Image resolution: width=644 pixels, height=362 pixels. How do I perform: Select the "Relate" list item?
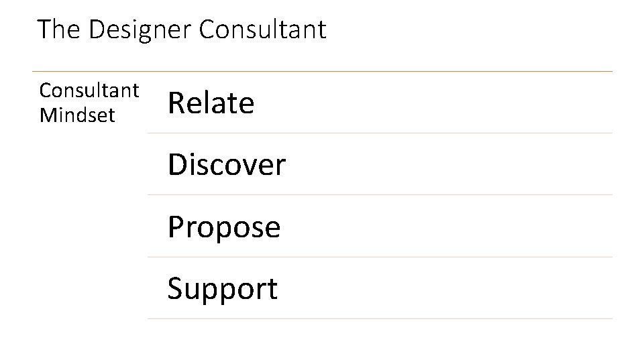tap(211, 103)
